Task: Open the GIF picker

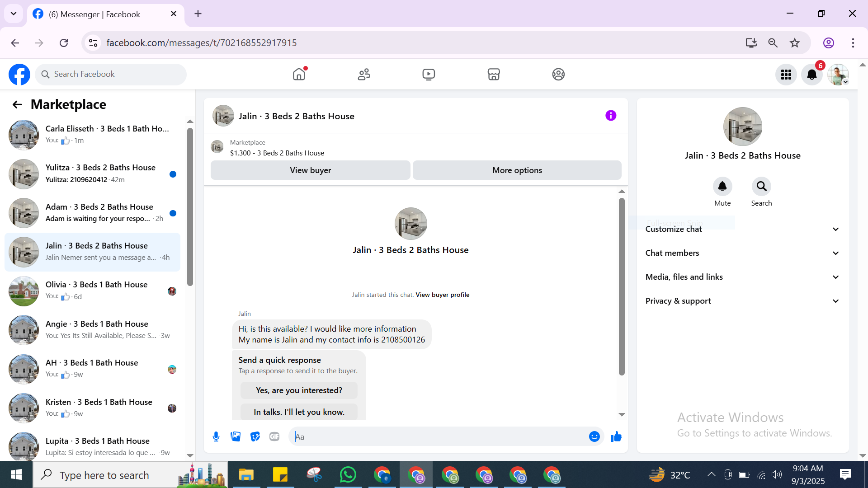Action: [x=274, y=436]
